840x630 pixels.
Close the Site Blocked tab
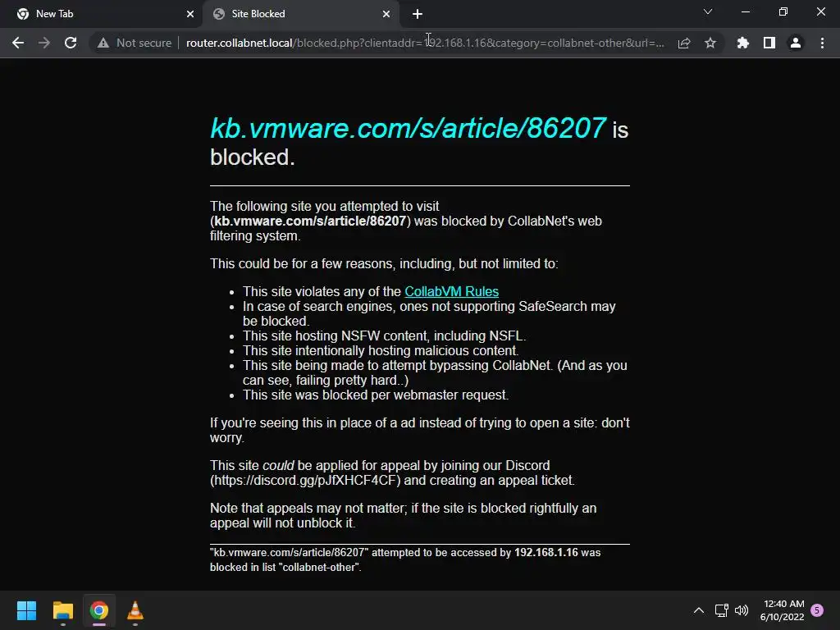(386, 14)
